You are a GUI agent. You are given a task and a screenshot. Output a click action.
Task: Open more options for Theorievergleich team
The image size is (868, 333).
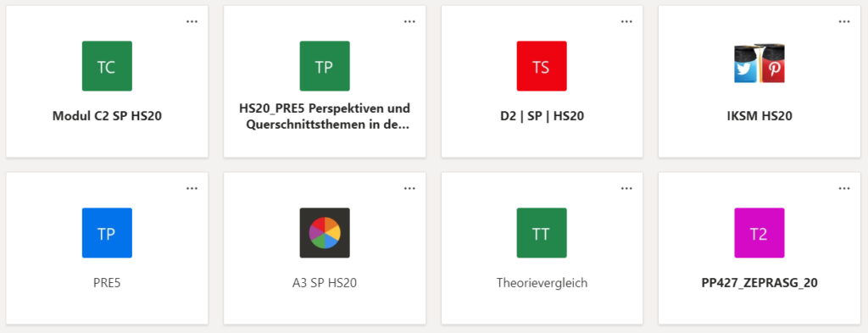click(626, 189)
